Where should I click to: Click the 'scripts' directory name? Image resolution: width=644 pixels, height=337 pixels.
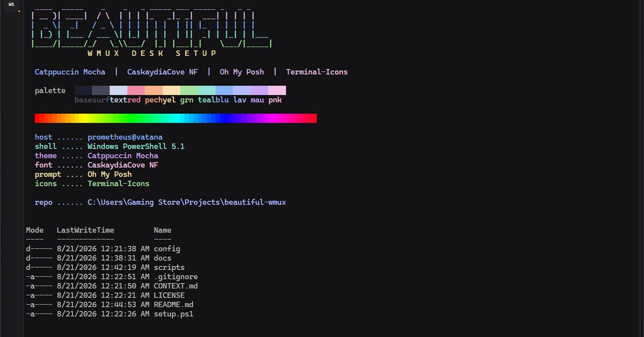[169, 267]
